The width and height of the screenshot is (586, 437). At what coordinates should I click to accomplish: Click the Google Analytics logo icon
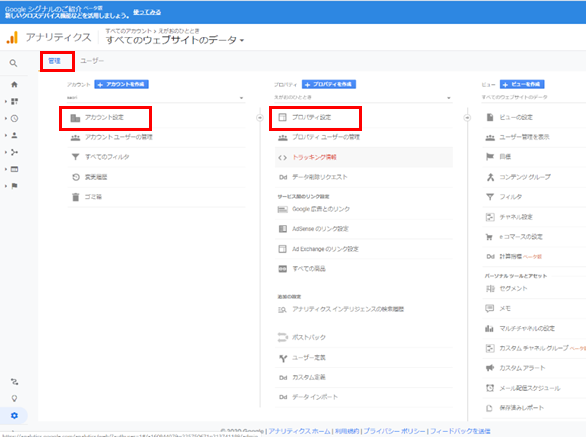(x=12, y=37)
